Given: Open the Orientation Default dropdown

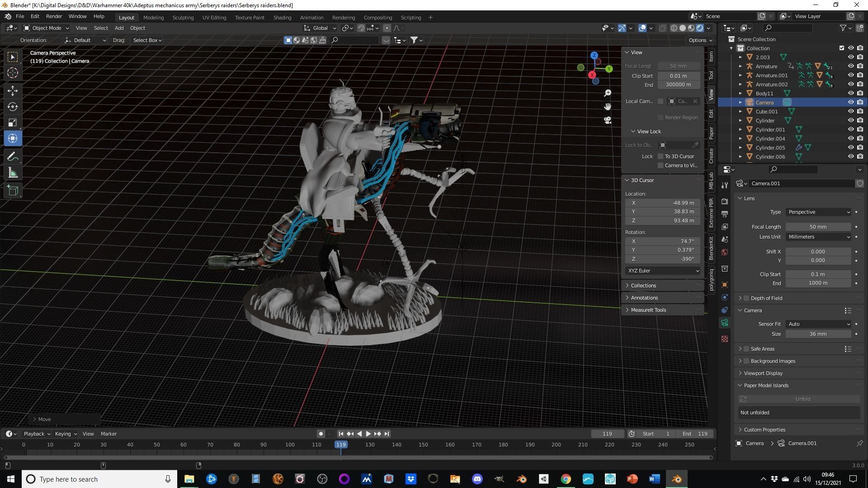Looking at the screenshot, I should pyautogui.click(x=85, y=40).
